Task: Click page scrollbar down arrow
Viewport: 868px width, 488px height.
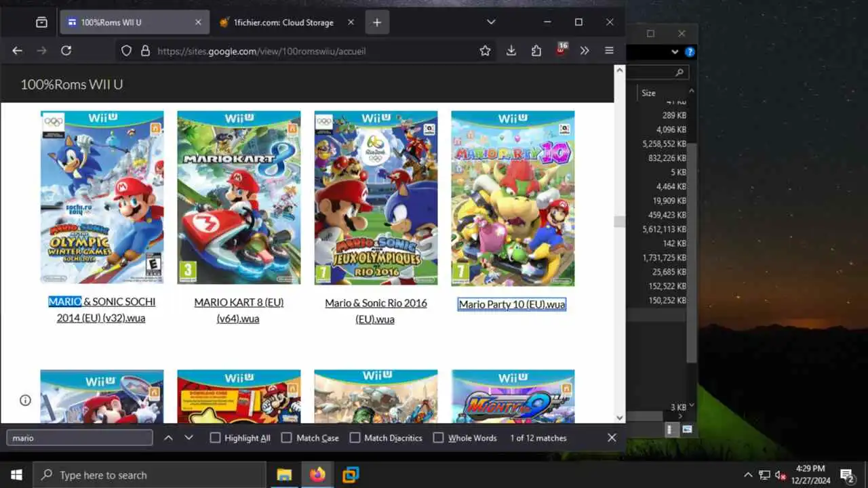Action: 619,418
